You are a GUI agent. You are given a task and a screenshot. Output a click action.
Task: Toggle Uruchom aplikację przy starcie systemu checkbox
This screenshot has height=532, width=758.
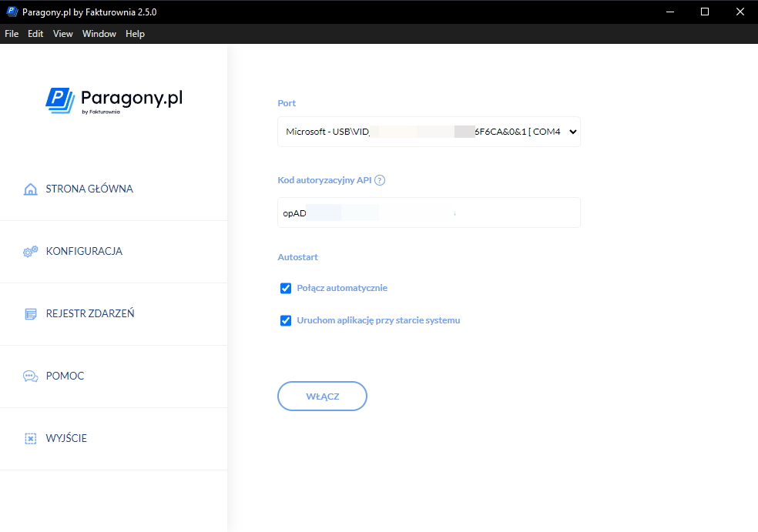click(286, 321)
